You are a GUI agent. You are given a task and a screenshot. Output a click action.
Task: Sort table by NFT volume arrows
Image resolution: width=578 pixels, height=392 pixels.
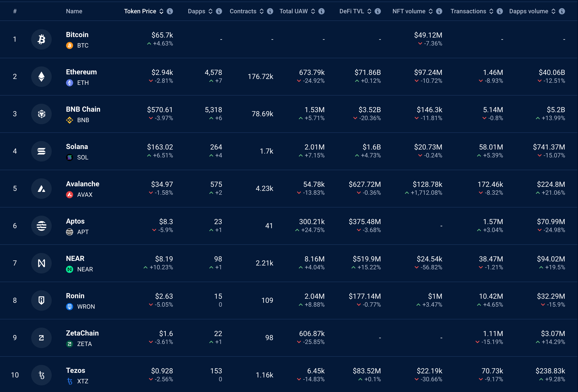(431, 11)
